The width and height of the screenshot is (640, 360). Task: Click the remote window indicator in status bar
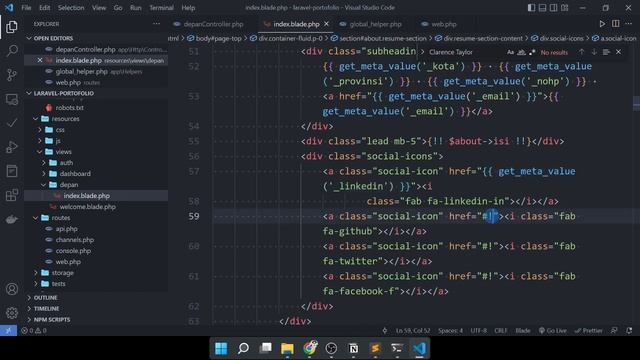coord(8,331)
